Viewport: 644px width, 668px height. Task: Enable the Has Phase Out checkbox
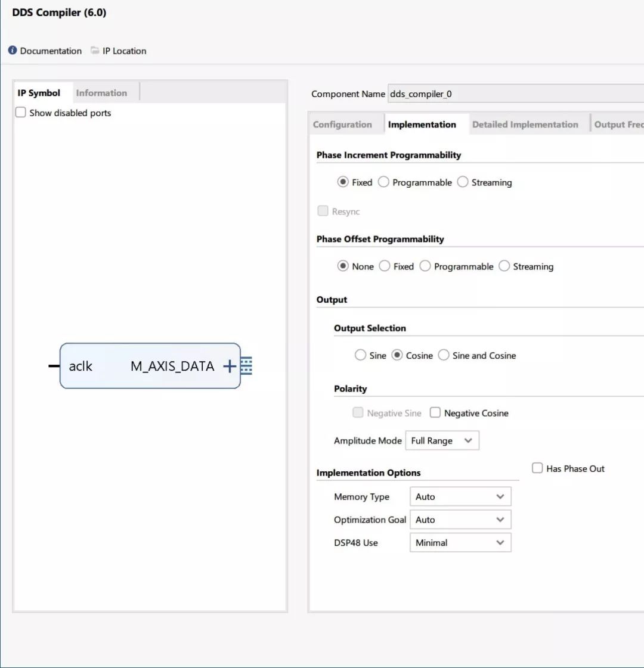tap(537, 468)
